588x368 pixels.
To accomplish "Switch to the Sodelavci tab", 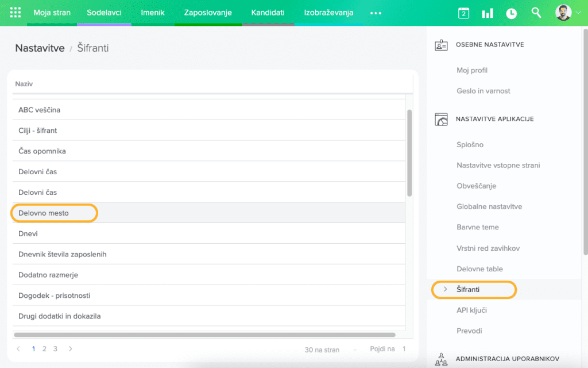I will [x=104, y=13].
